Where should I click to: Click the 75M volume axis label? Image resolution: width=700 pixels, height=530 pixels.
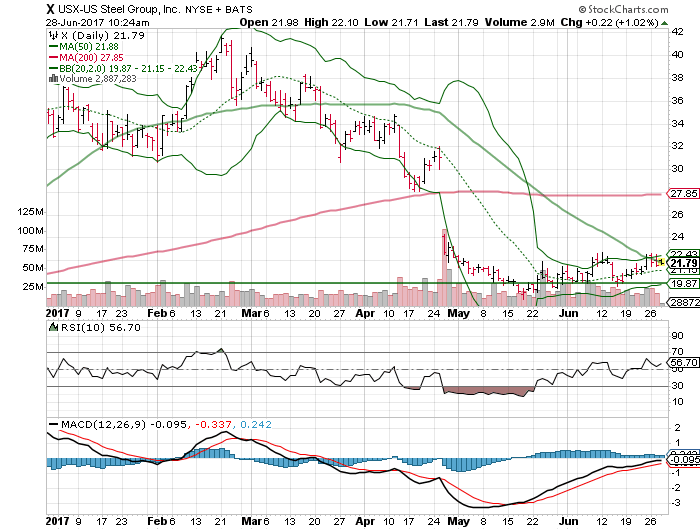point(33,249)
